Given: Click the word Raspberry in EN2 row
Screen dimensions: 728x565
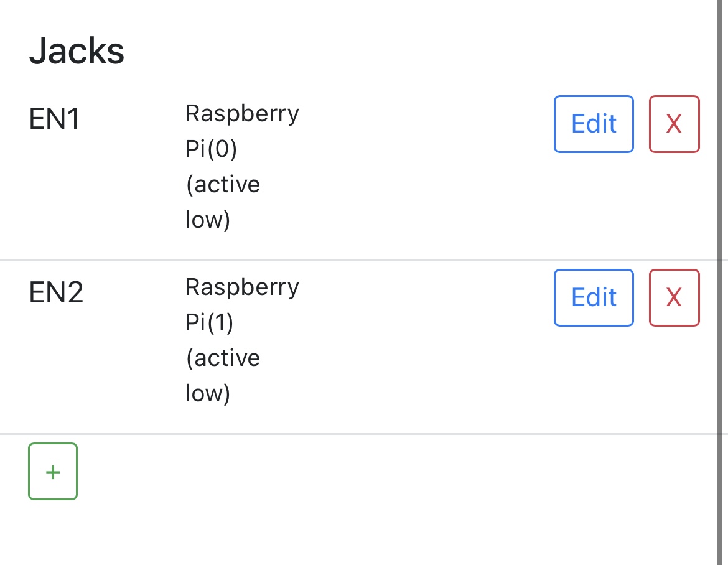Looking at the screenshot, I should (242, 287).
